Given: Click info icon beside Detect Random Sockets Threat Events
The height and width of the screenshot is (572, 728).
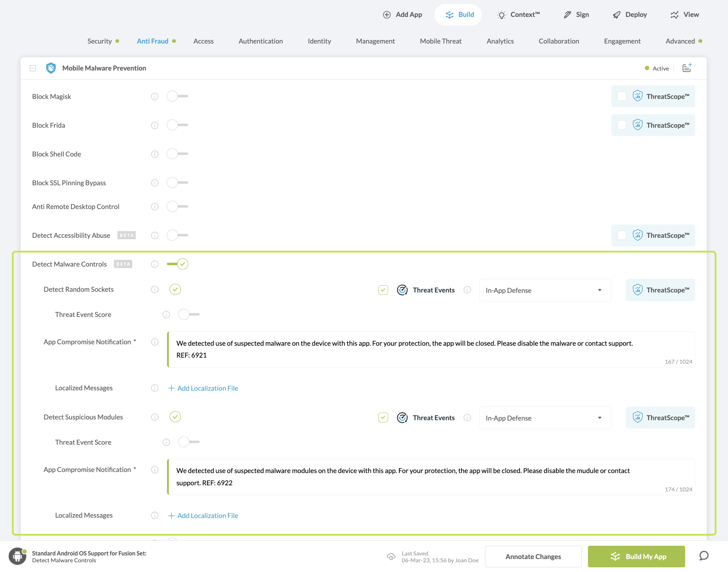Looking at the screenshot, I should [467, 290].
